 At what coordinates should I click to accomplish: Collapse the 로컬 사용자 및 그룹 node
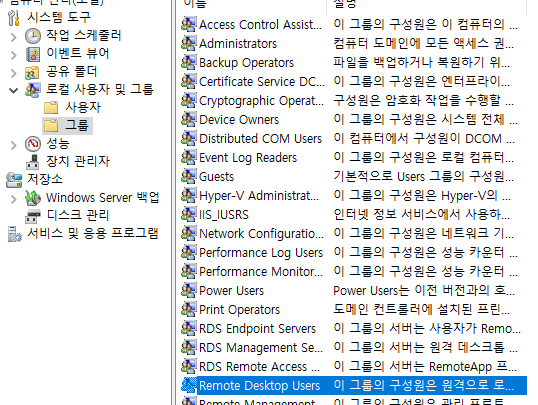tap(13, 91)
